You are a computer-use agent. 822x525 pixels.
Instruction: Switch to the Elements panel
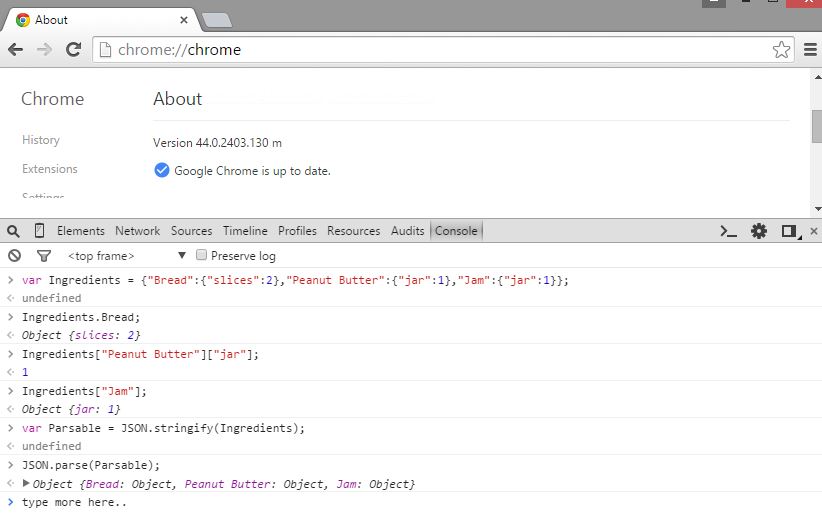81,231
